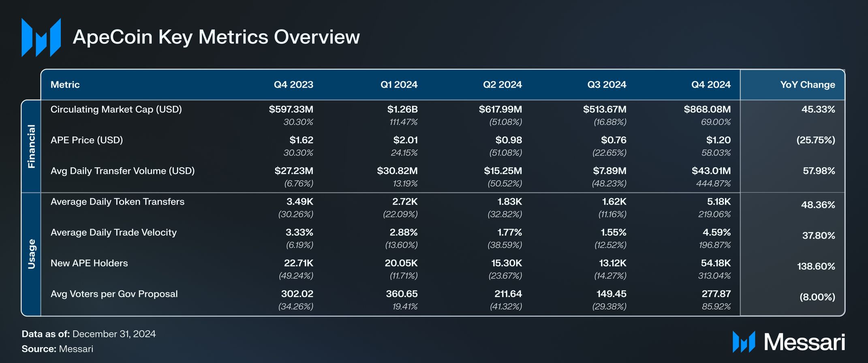Viewport: 868px width, 363px height.
Task: Select the Financial vertical section label
Action: point(31,146)
